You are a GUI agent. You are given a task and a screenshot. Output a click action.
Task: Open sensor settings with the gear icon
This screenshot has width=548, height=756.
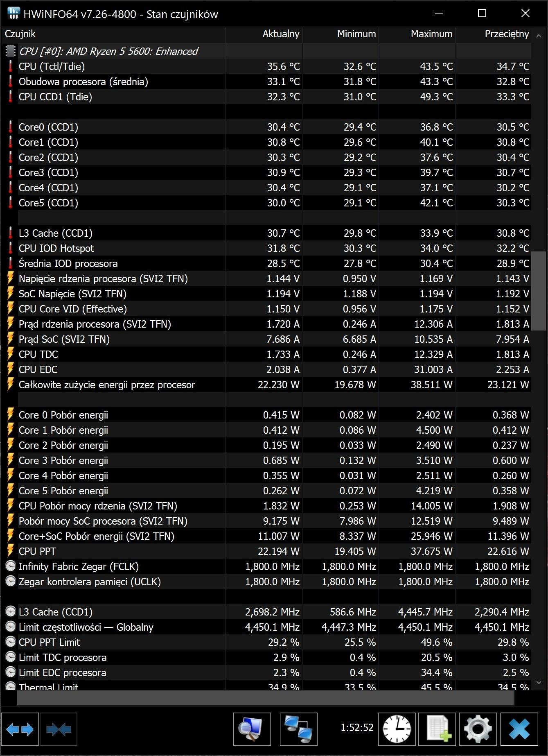(478, 729)
